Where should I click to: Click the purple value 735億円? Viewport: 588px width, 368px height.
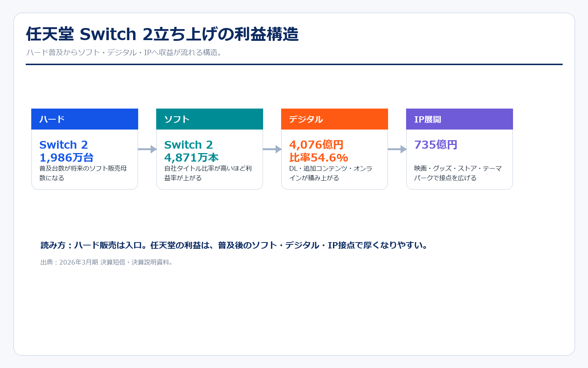coord(436,145)
